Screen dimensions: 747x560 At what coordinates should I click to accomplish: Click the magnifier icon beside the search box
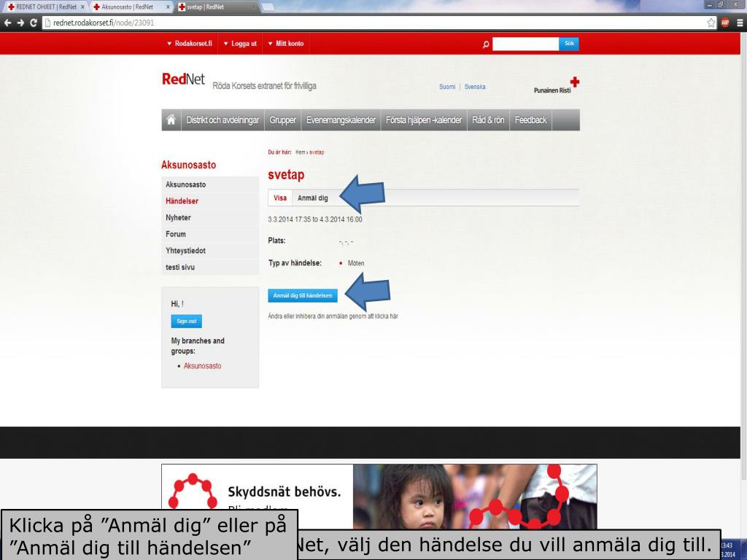(485, 44)
